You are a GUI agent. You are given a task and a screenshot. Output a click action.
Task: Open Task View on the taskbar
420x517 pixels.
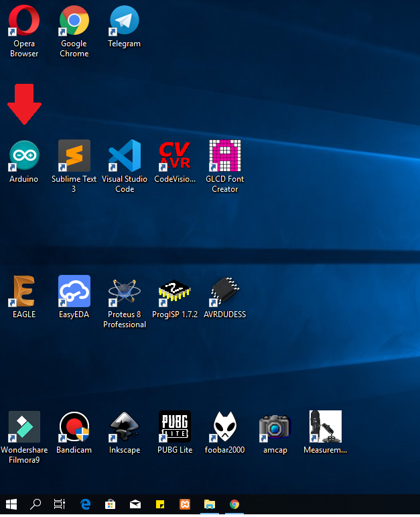pyautogui.click(x=60, y=504)
